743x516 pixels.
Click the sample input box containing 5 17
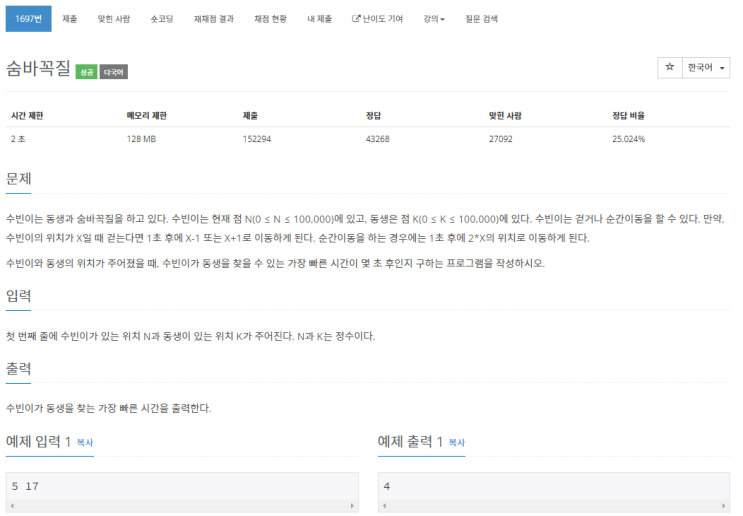(182, 487)
